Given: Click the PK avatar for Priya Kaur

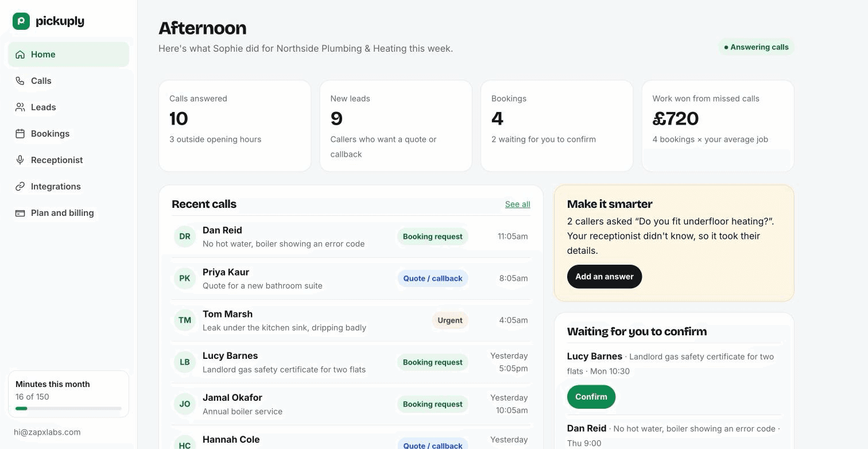Looking at the screenshot, I should pyautogui.click(x=185, y=278).
